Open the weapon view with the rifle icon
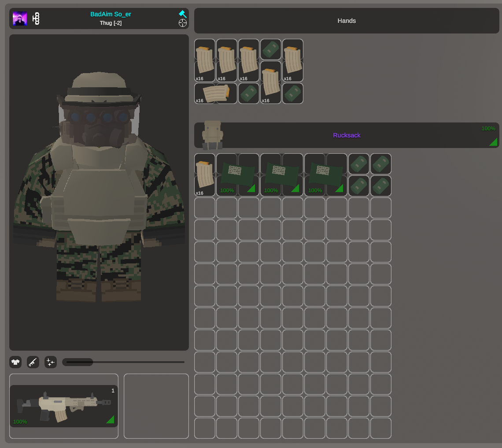Image resolution: width=502 pixels, height=448 pixels. (33, 362)
